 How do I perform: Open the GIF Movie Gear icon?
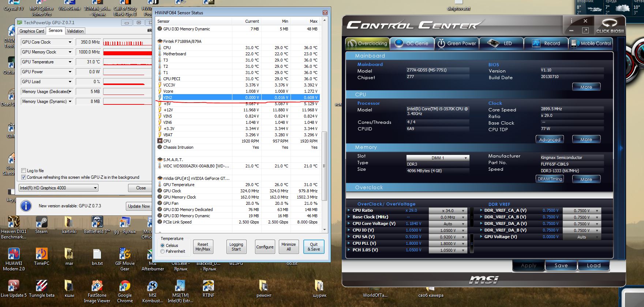pos(125,254)
